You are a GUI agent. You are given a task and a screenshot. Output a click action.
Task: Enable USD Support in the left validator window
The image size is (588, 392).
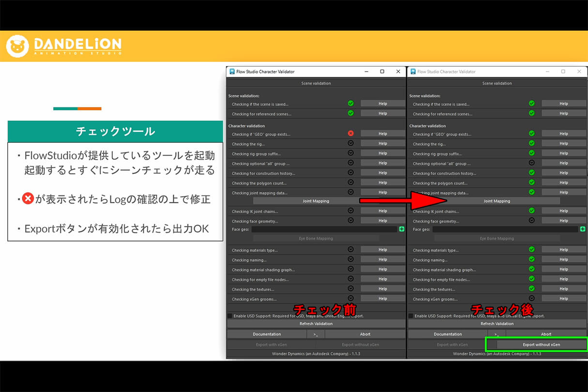coord(229,315)
